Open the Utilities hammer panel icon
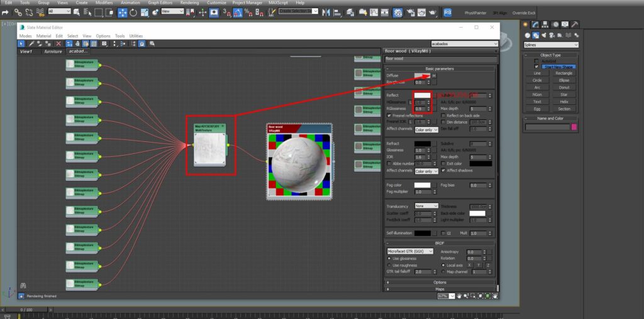 pyautogui.click(x=575, y=24)
